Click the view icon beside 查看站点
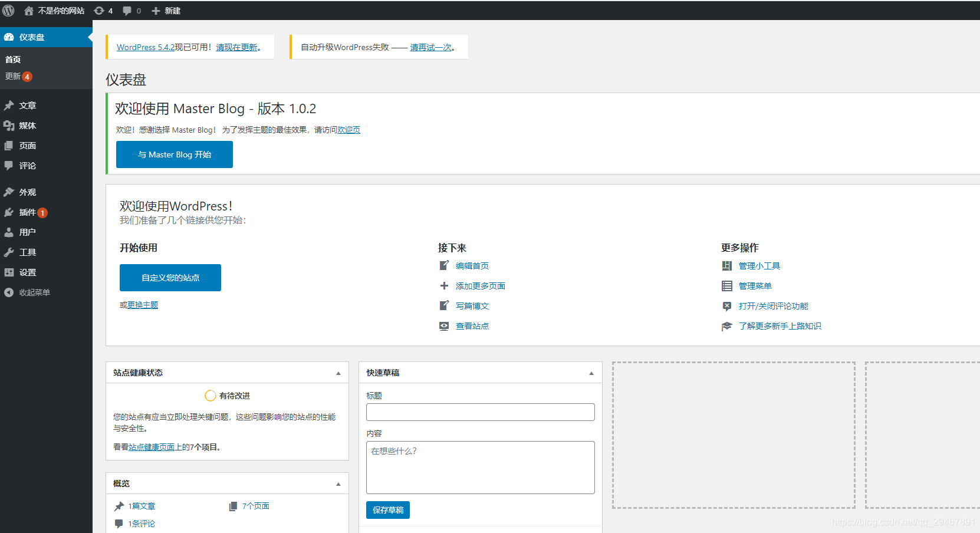The image size is (980, 533). [x=444, y=326]
